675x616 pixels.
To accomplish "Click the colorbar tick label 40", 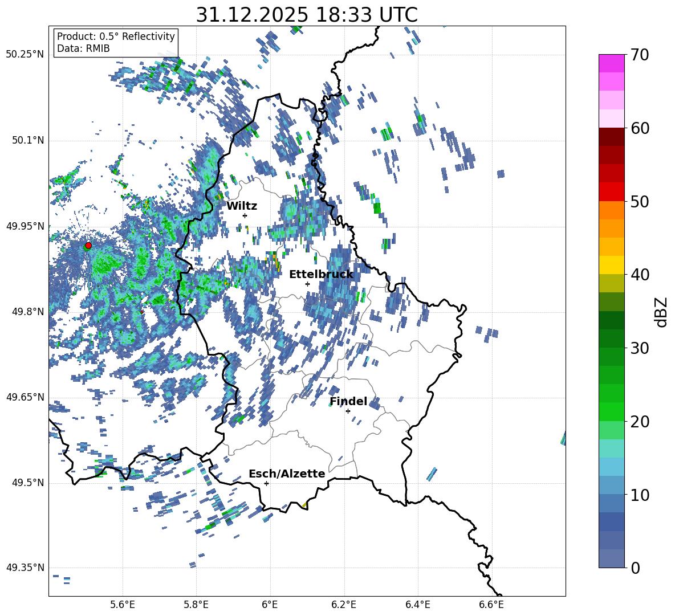I will pos(640,275).
